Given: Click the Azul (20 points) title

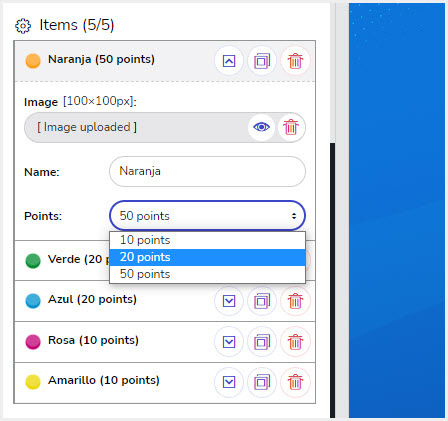Looking at the screenshot, I should point(92,299).
